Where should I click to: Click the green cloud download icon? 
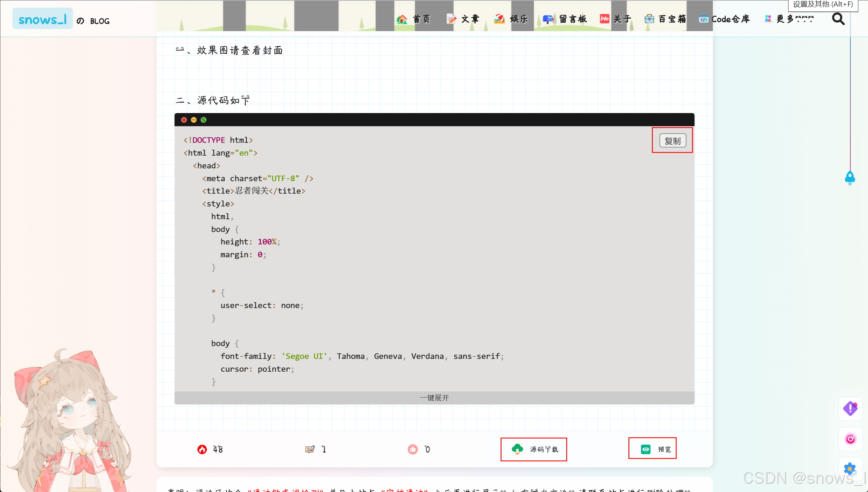517,449
